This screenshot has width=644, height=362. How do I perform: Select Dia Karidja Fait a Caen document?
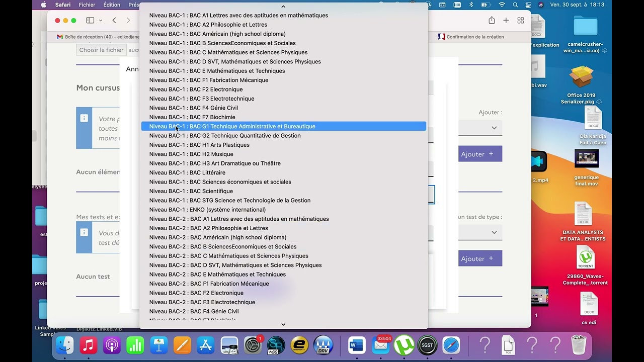(x=593, y=126)
